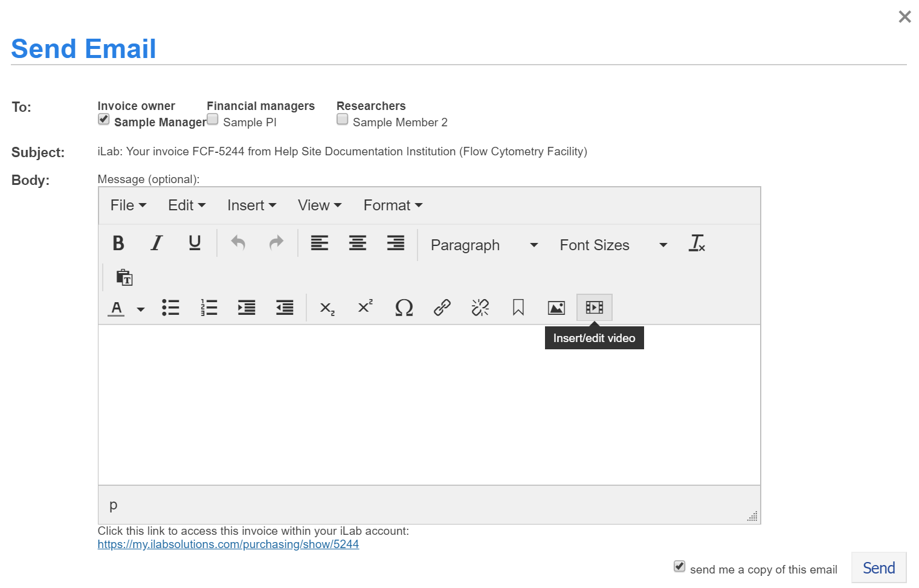This screenshot has height=588, width=919.
Task: Apply italic formatting
Action: pyautogui.click(x=156, y=244)
